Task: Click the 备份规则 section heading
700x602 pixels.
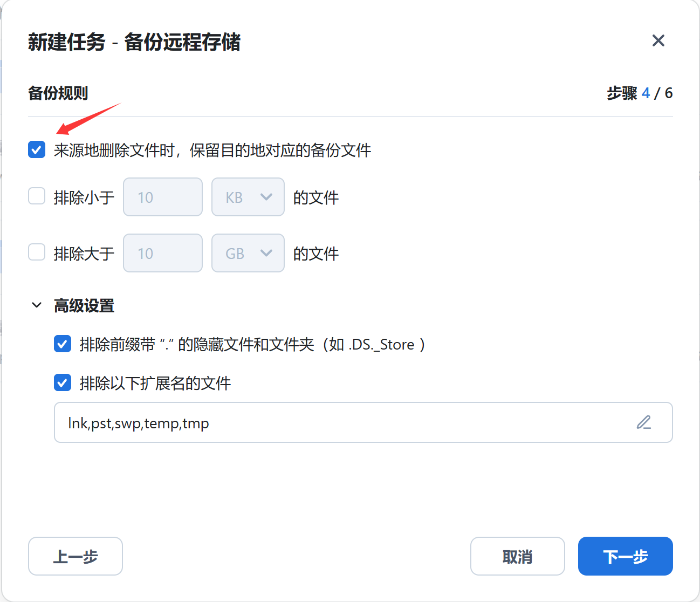Action: (58, 93)
